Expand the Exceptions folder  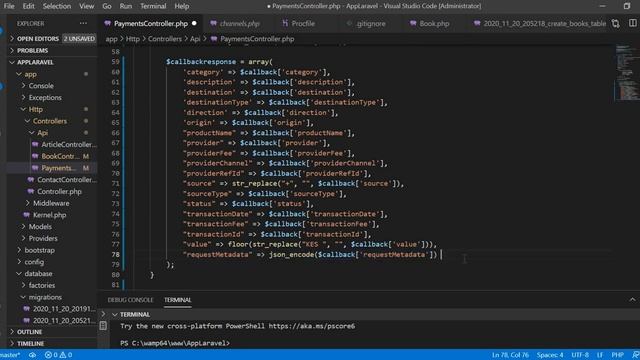coord(23,98)
